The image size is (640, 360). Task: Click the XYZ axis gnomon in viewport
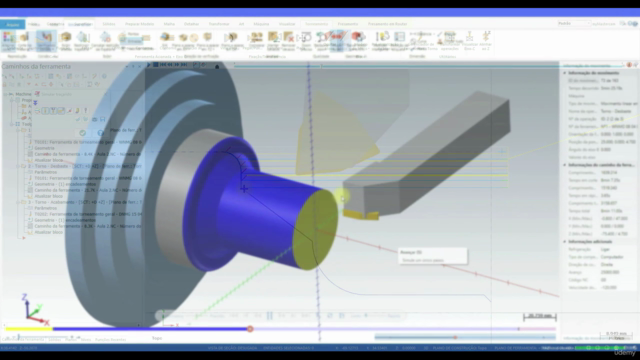[34, 309]
